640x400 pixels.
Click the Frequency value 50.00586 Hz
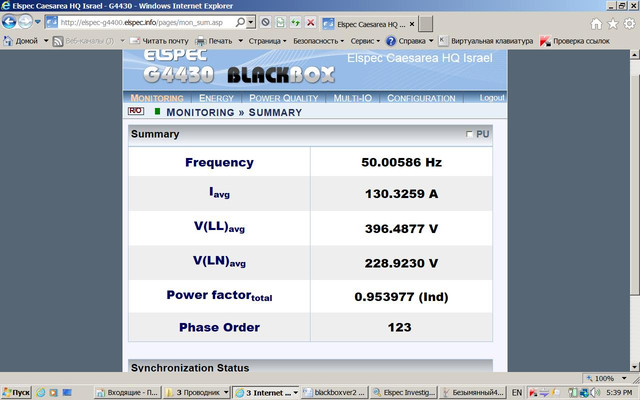click(401, 162)
